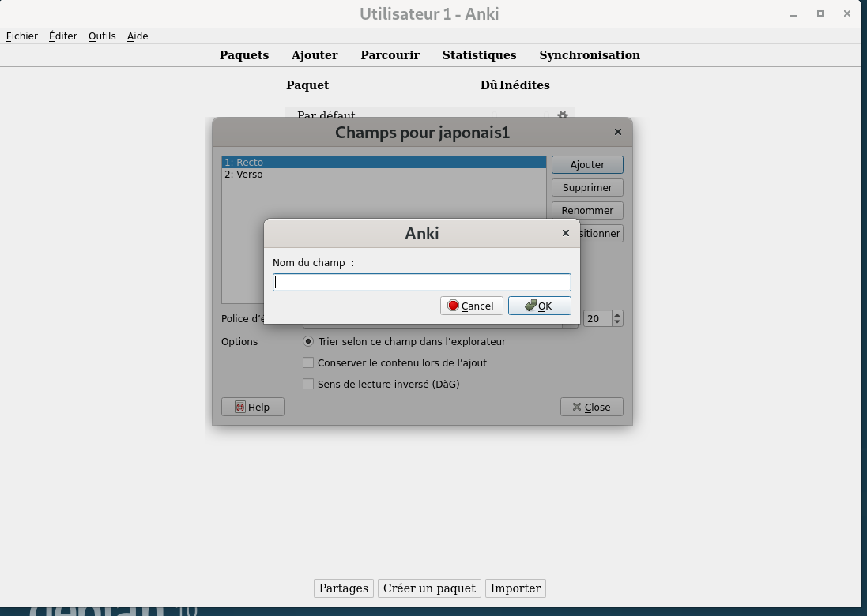Screen dimensions: 867x616
Task: Decrease font size with the down arrow
Action: [x=617, y=323]
